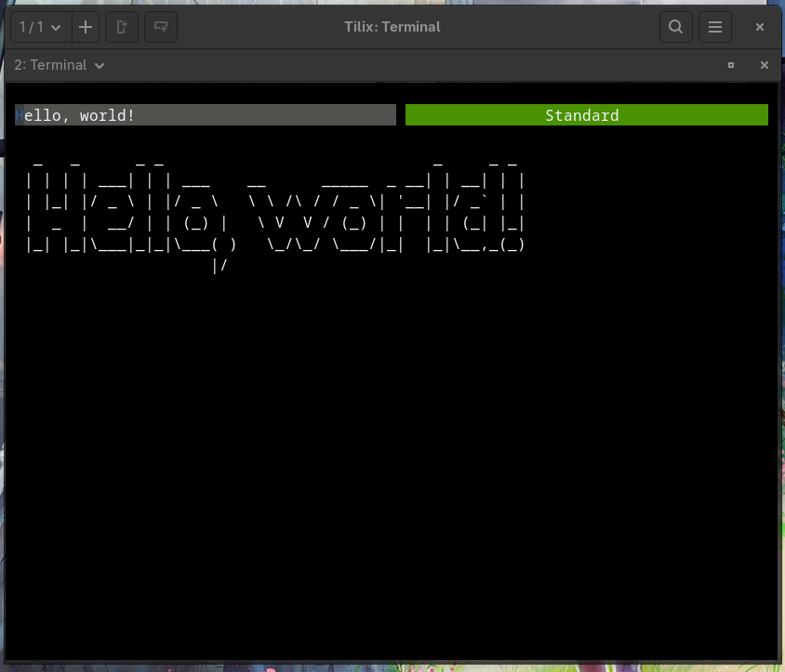
Task: Expand the 1/1 session switcher dropdown
Action: [x=40, y=27]
